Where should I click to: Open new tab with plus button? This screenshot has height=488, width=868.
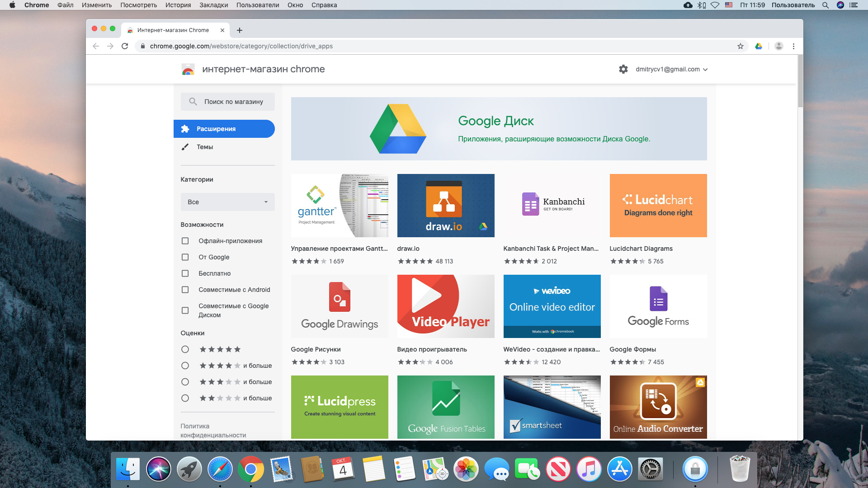tap(240, 30)
